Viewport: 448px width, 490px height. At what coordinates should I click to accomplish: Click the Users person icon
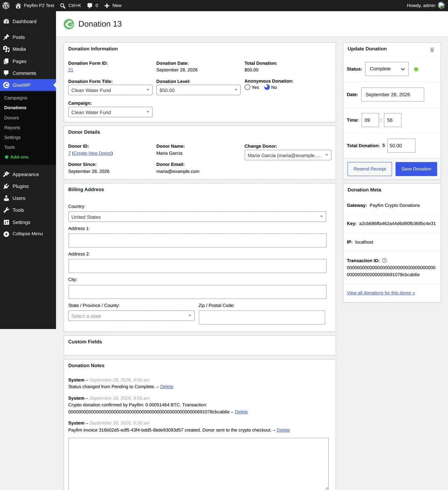pos(6,198)
